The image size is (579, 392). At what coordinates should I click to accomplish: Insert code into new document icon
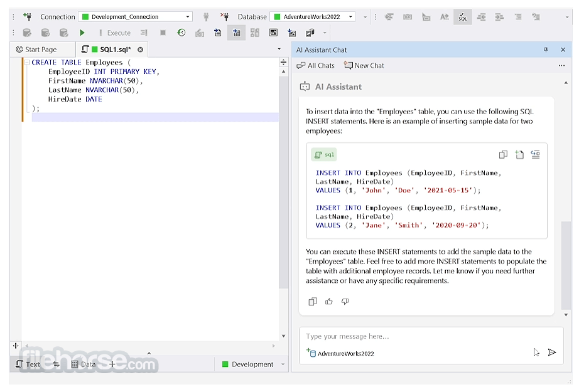tap(519, 154)
